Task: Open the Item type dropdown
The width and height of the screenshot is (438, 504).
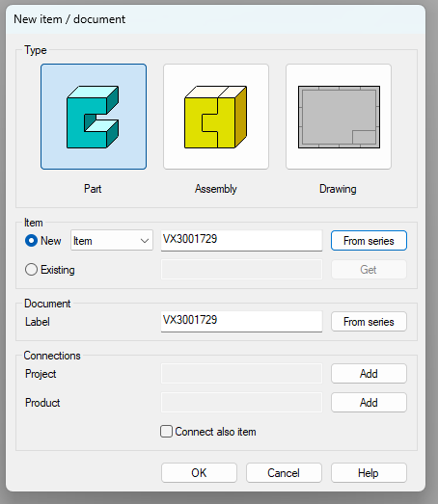Action: (112, 240)
